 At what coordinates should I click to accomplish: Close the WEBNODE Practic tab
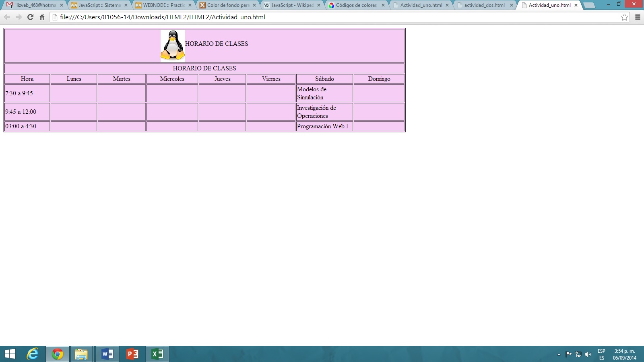(190, 5)
